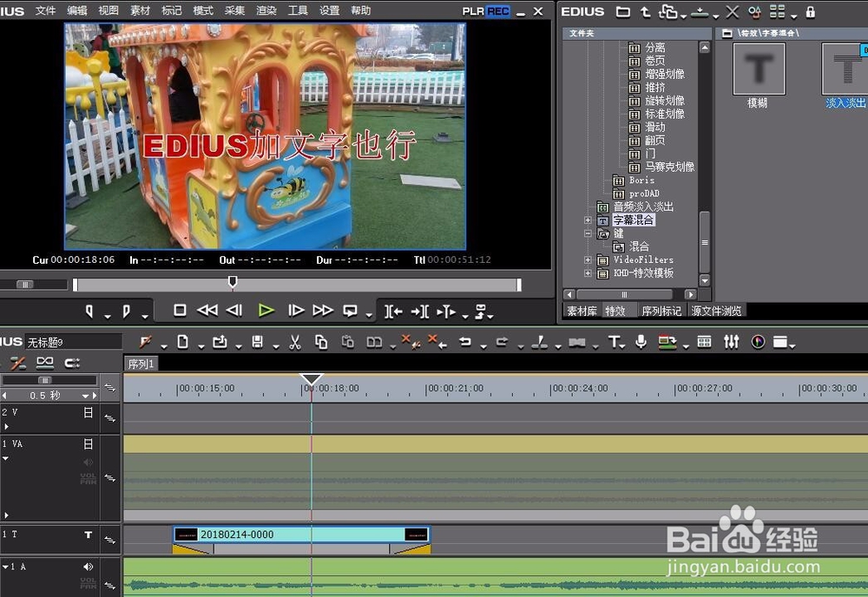
Task: Click the New sequence icon
Action: tap(182, 342)
